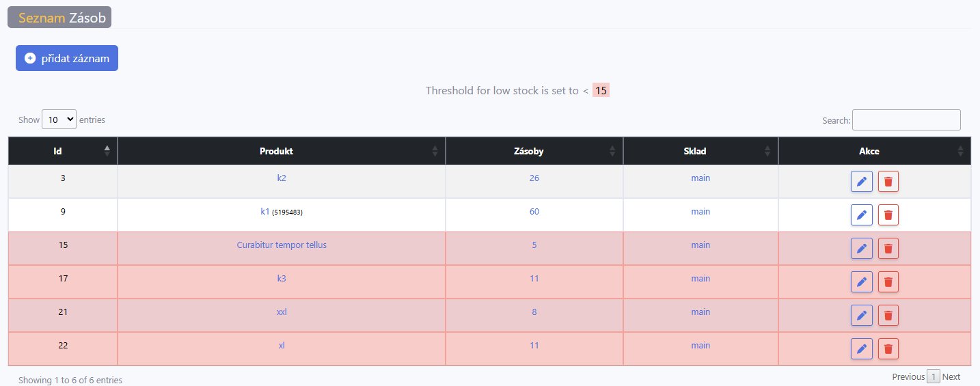Sort table by Id column
Viewport: 980px width, 386px height.
pyautogui.click(x=63, y=151)
